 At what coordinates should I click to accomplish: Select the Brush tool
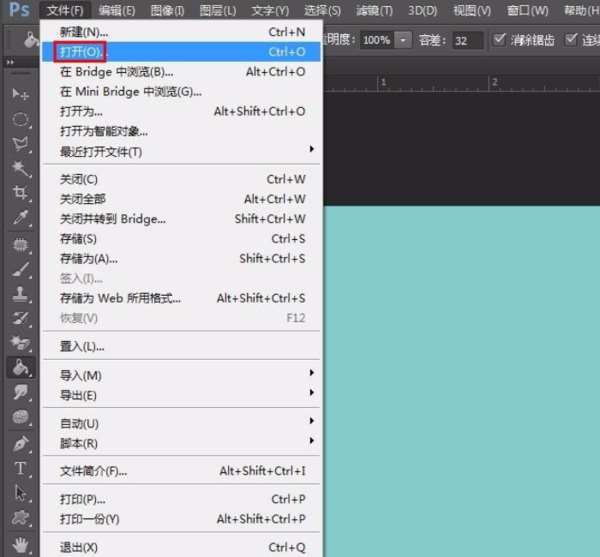click(20, 269)
